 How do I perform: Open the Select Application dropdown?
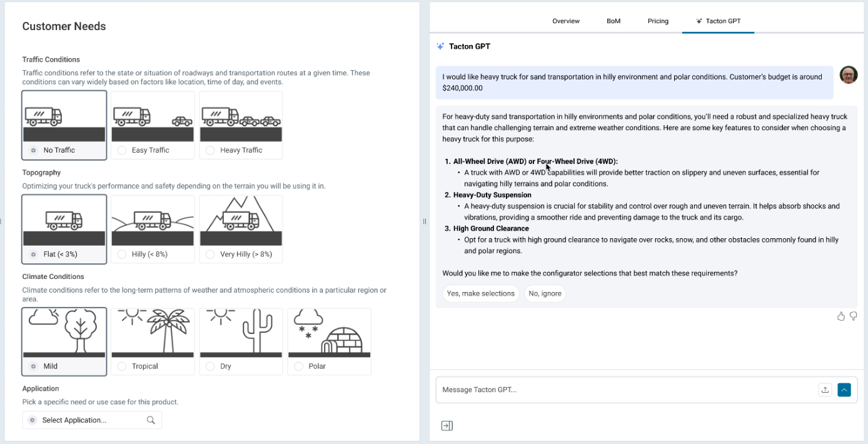pos(91,420)
